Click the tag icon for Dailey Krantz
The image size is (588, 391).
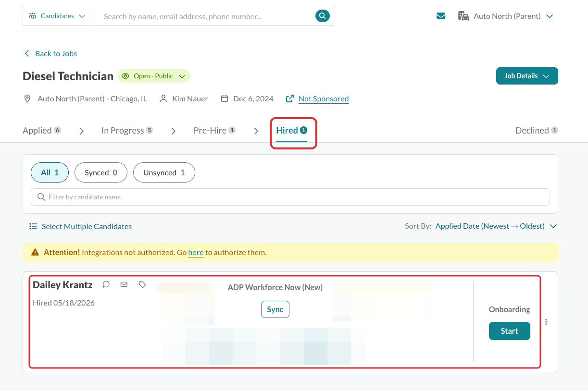pos(142,284)
